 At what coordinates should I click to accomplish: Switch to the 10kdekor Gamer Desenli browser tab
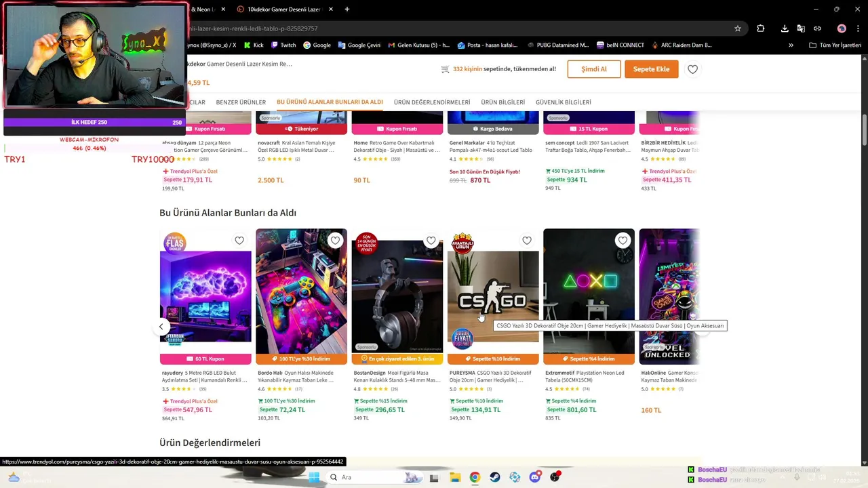tap(283, 9)
